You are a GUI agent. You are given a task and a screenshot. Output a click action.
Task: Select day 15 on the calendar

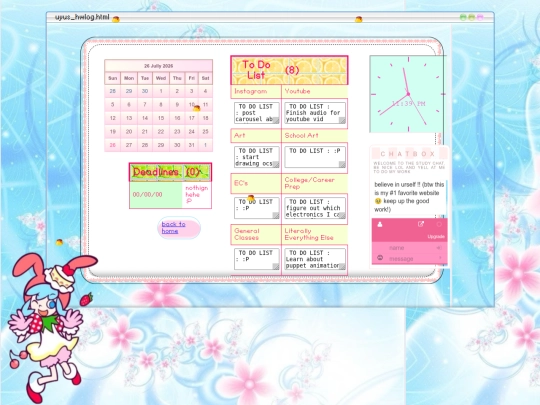tap(161, 118)
